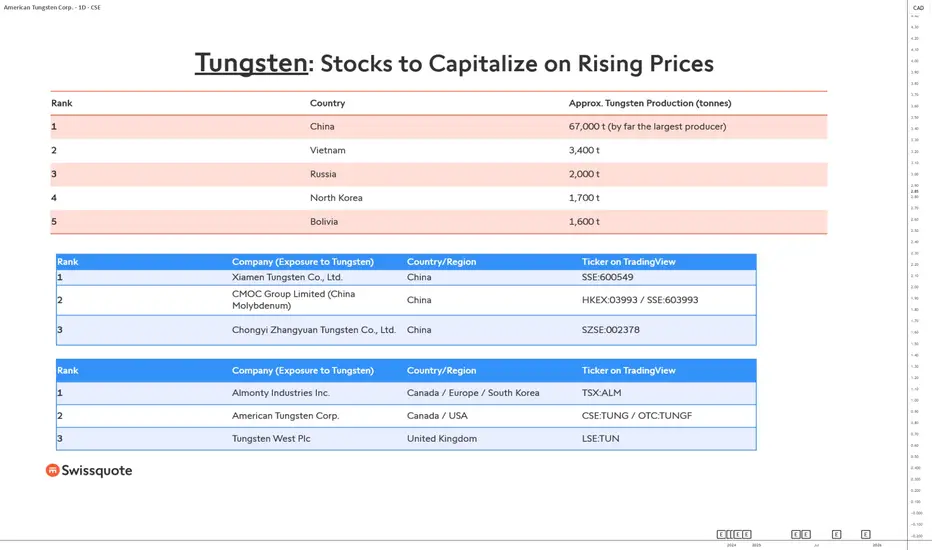
Task: Click the LSE:TUN ticker cell
Action: [601, 439]
